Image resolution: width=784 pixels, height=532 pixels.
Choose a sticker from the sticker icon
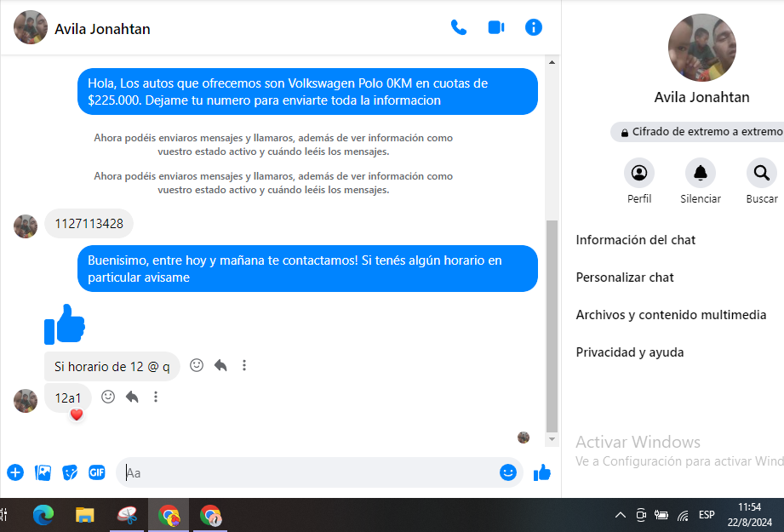coord(70,472)
